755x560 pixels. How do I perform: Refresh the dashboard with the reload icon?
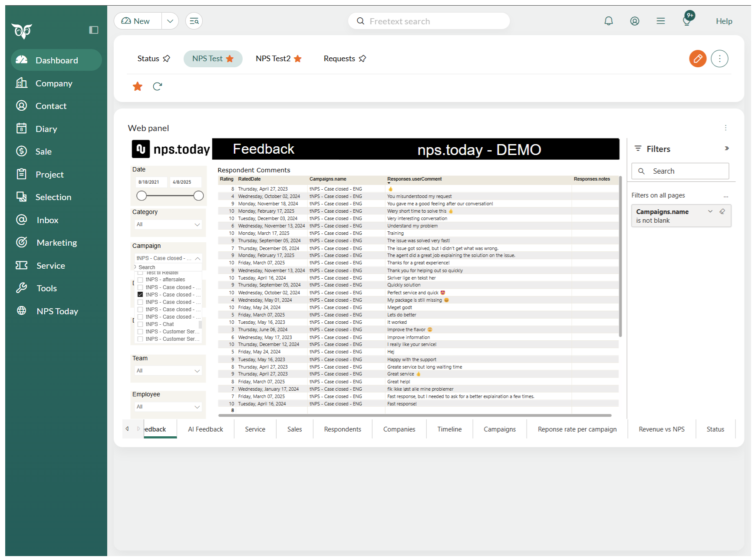tap(158, 86)
